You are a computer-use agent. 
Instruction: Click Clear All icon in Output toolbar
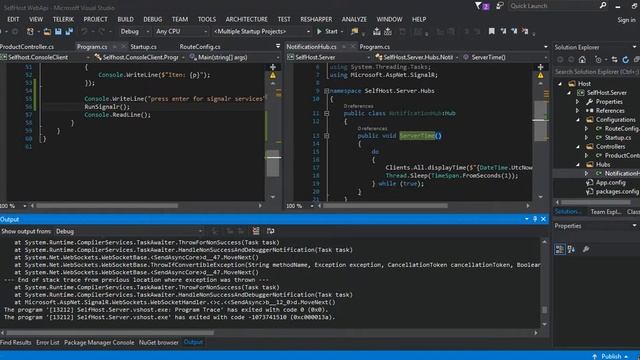256,231
